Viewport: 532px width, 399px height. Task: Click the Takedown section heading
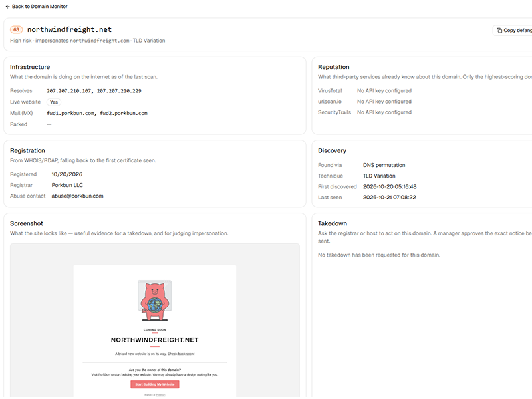(x=332, y=223)
